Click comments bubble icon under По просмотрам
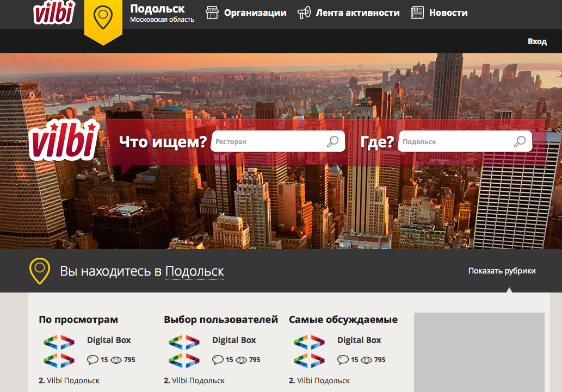Image resolution: width=562 pixels, height=392 pixels. pyautogui.click(x=92, y=359)
